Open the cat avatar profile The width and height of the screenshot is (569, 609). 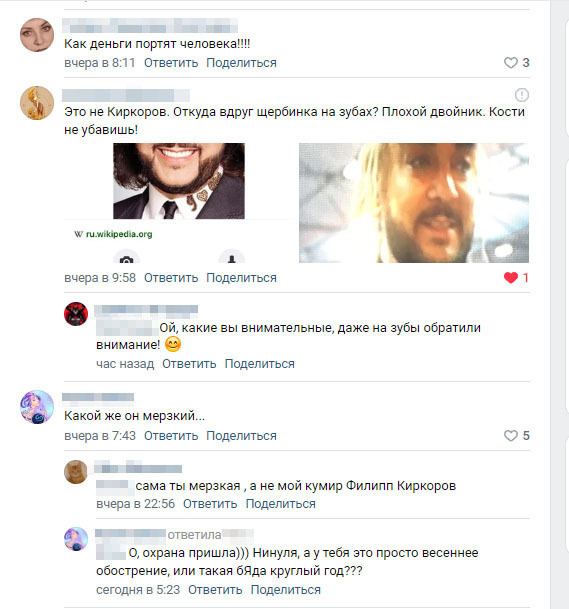tap(76, 472)
